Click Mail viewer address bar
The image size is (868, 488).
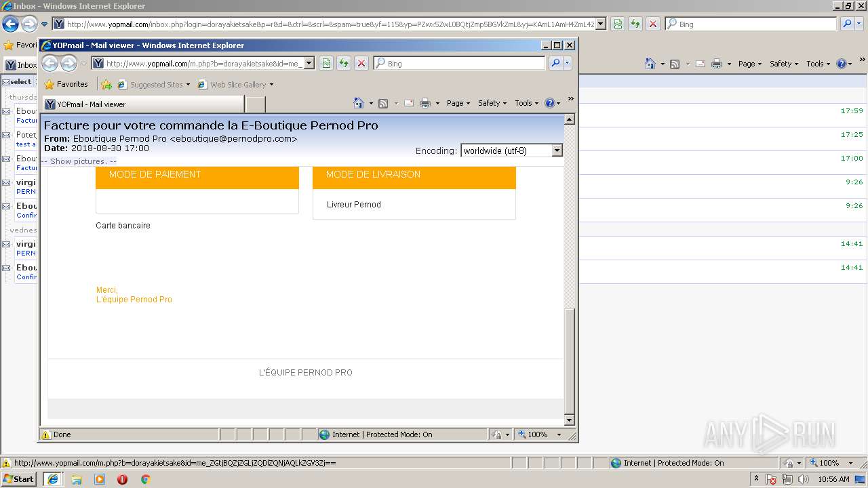click(203, 64)
